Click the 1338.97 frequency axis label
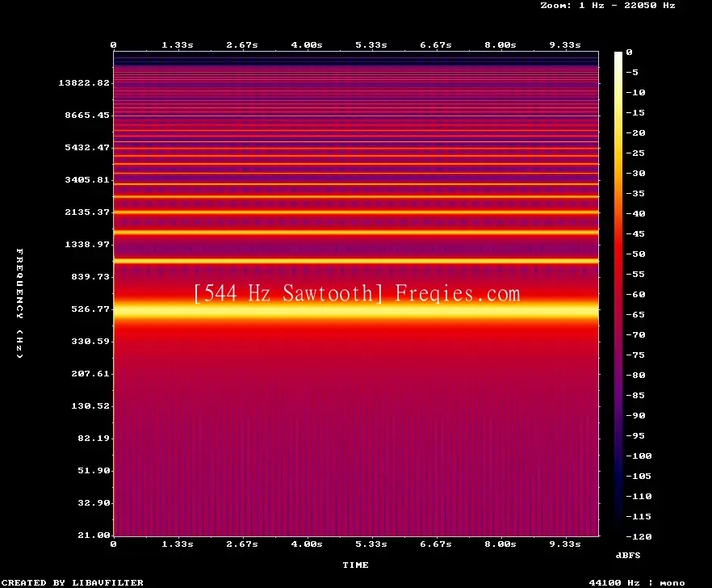The image size is (712, 588). pyautogui.click(x=87, y=244)
